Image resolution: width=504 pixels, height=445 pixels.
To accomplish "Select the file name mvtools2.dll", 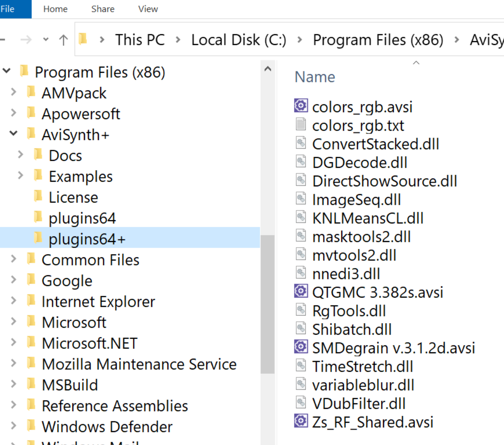I will (354, 255).
